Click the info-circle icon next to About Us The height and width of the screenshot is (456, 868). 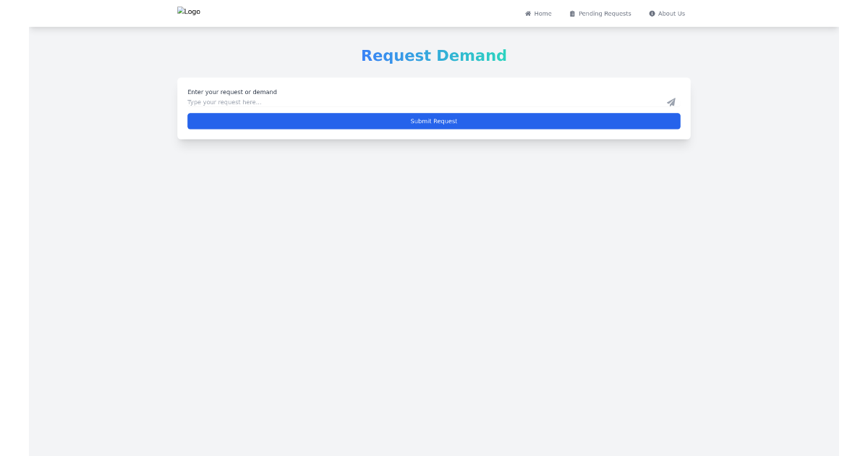point(652,13)
